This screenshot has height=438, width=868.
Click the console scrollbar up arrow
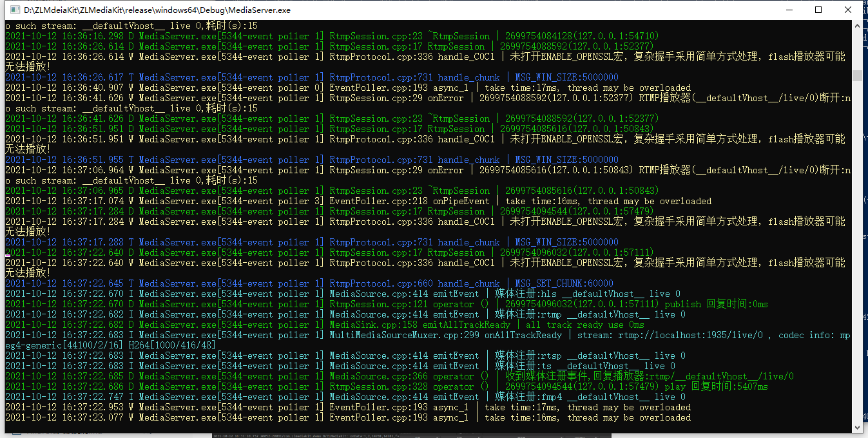pyautogui.click(x=857, y=26)
